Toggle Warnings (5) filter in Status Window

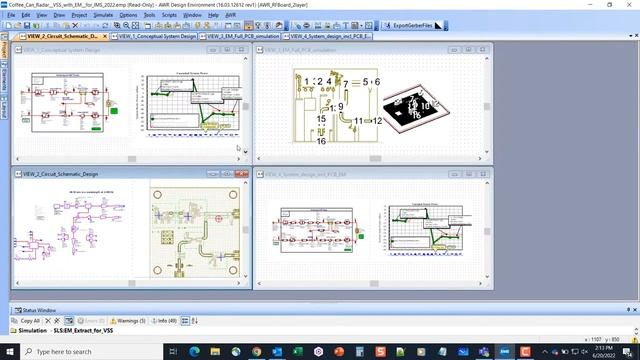coord(128,321)
